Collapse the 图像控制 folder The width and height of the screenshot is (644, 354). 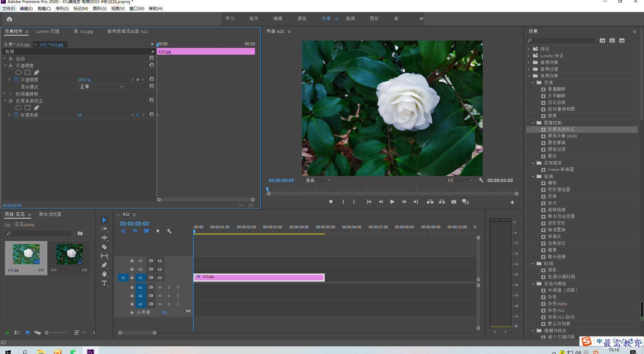click(x=533, y=123)
